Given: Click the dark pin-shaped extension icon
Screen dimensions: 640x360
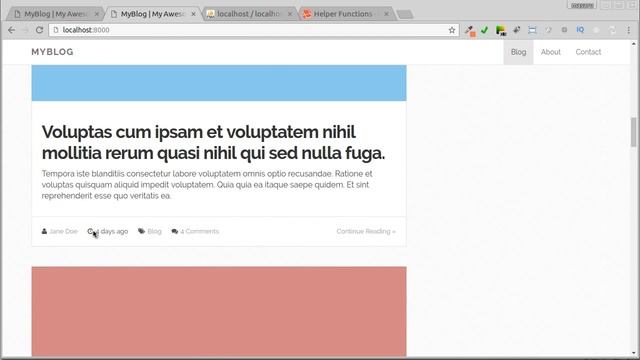Looking at the screenshot, I should (x=516, y=30).
